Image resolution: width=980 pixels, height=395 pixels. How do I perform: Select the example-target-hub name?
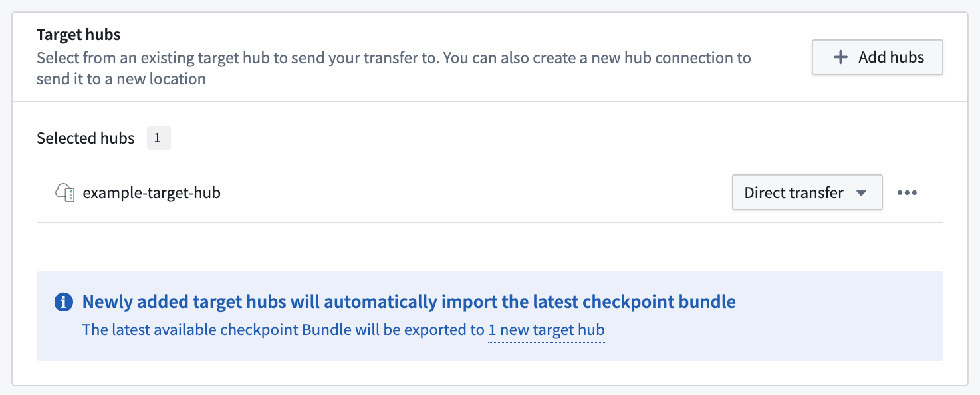(152, 193)
